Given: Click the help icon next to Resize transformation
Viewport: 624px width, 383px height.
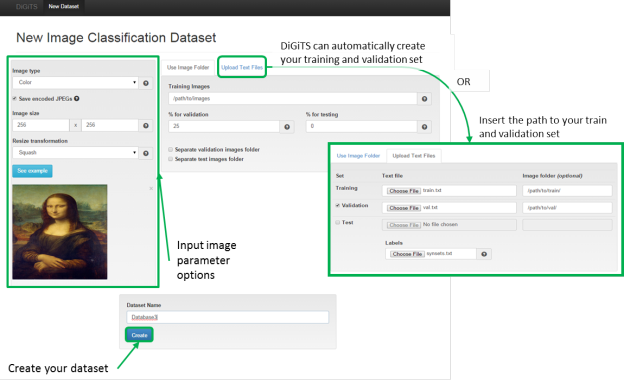Looking at the screenshot, I should tap(146, 153).
